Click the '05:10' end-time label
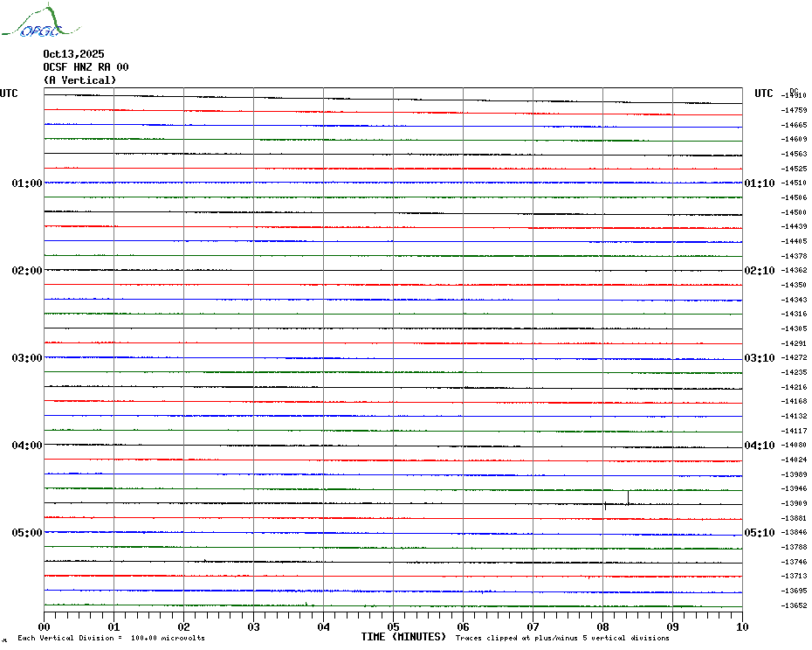This screenshot has height=650, width=812. 760,533
